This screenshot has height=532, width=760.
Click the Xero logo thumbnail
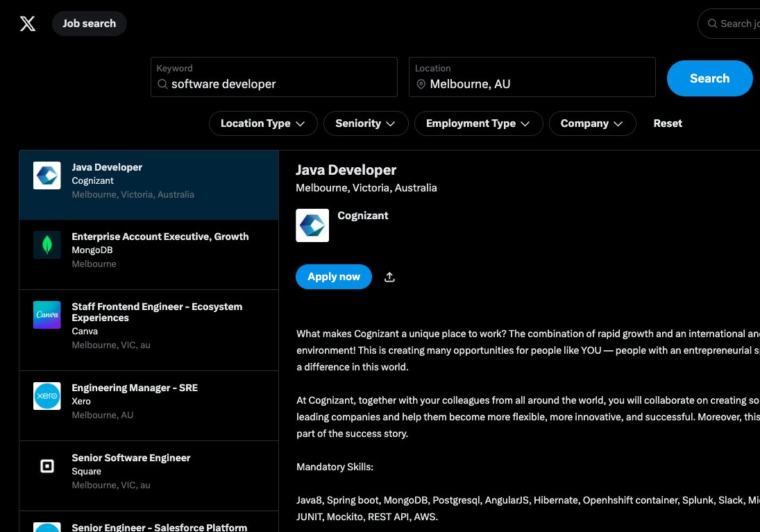(x=47, y=396)
